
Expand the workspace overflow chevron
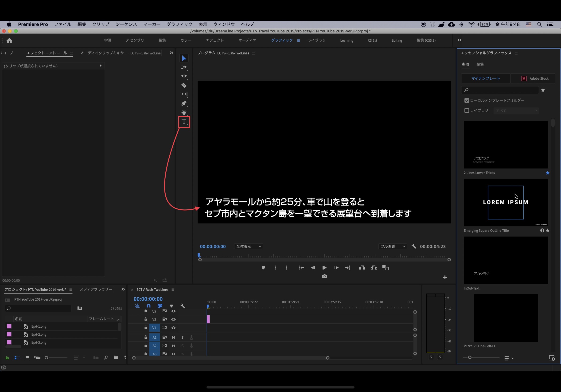tap(459, 40)
